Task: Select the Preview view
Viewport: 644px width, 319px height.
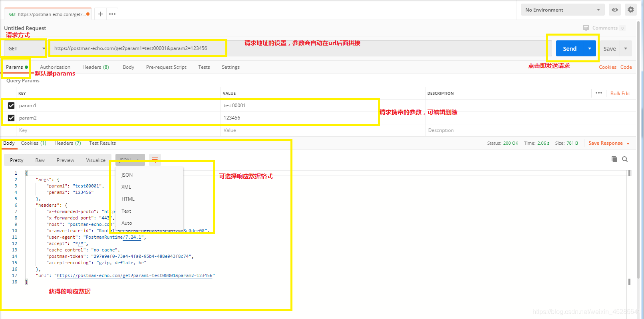Action: pos(66,160)
